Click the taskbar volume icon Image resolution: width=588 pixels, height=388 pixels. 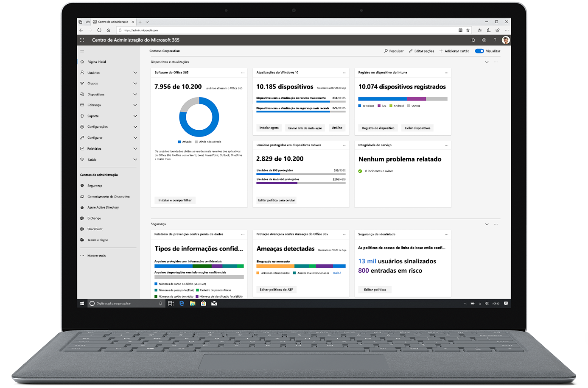point(487,303)
